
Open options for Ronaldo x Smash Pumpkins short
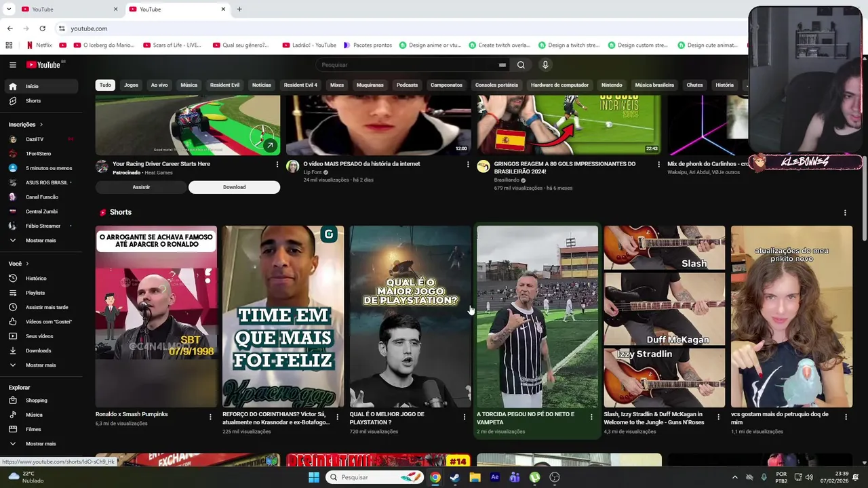[210, 417]
